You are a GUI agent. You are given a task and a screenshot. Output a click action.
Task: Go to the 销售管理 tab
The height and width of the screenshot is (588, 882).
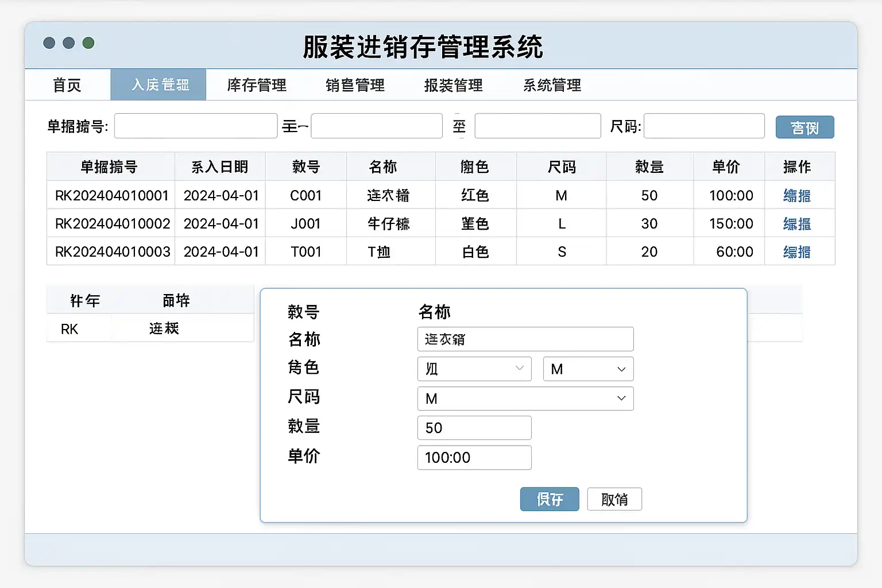click(355, 85)
